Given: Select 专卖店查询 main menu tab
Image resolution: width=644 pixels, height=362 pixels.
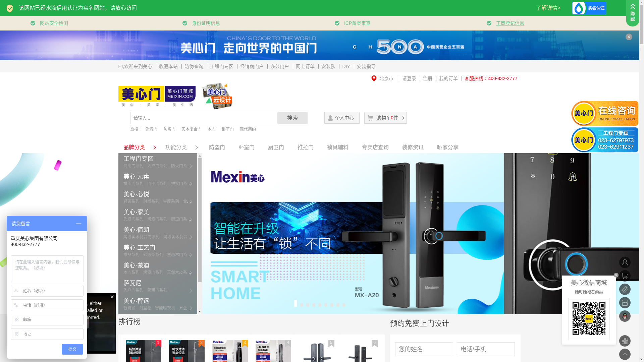Looking at the screenshot, I should 375,147.
